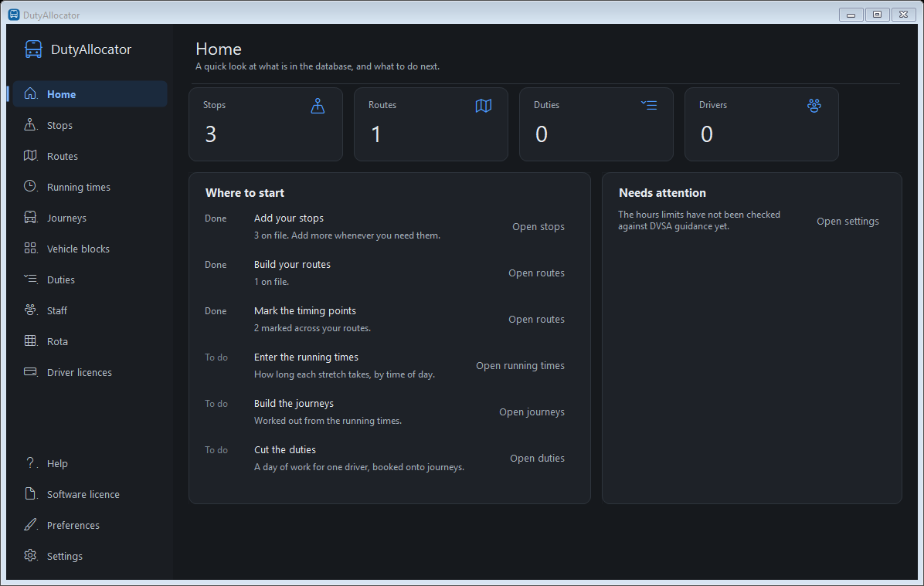Screen dimensions: 924x586
Task: Click the 'Add your stops' step title
Action: click(289, 218)
